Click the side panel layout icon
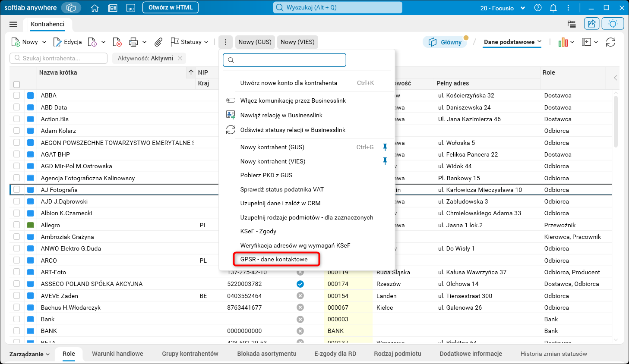Viewport: 629px width, 364px height. click(586, 42)
